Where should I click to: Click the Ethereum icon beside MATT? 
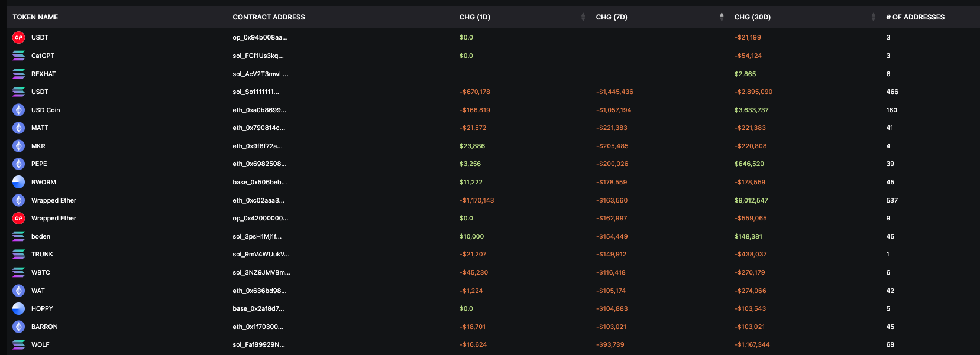19,128
